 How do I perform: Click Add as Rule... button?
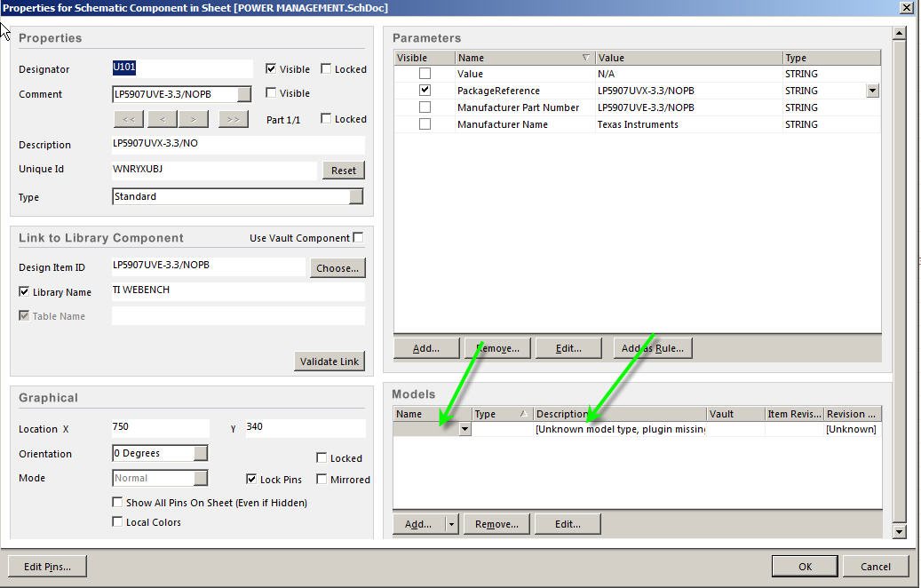point(653,348)
